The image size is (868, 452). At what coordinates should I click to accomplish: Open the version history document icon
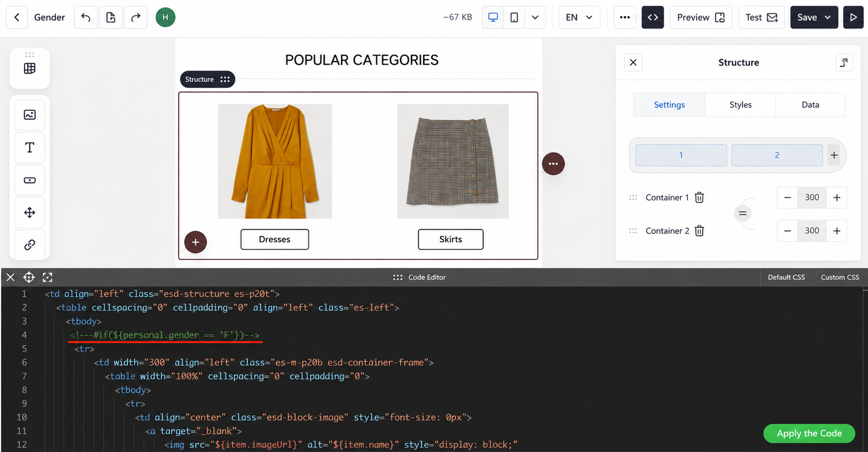111,17
